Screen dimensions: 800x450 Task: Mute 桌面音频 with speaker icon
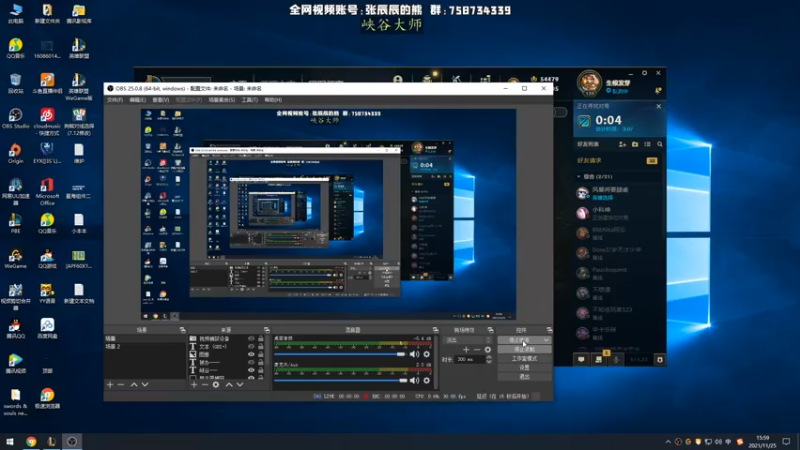(414, 354)
